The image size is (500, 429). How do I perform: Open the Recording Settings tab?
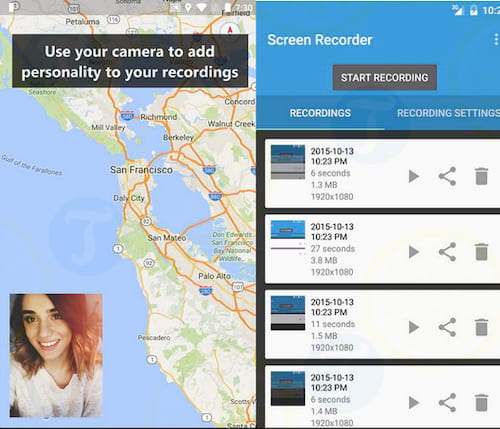tap(448, 113)
